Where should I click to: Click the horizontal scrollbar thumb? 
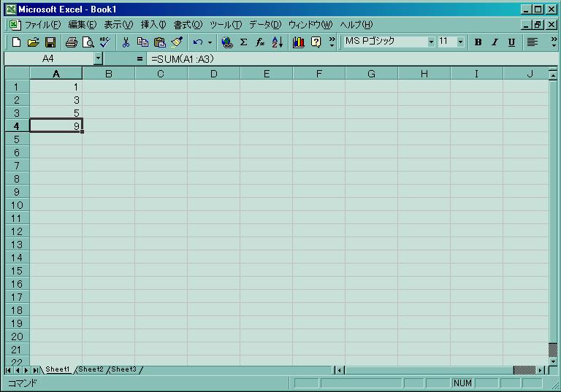point(524,370)
